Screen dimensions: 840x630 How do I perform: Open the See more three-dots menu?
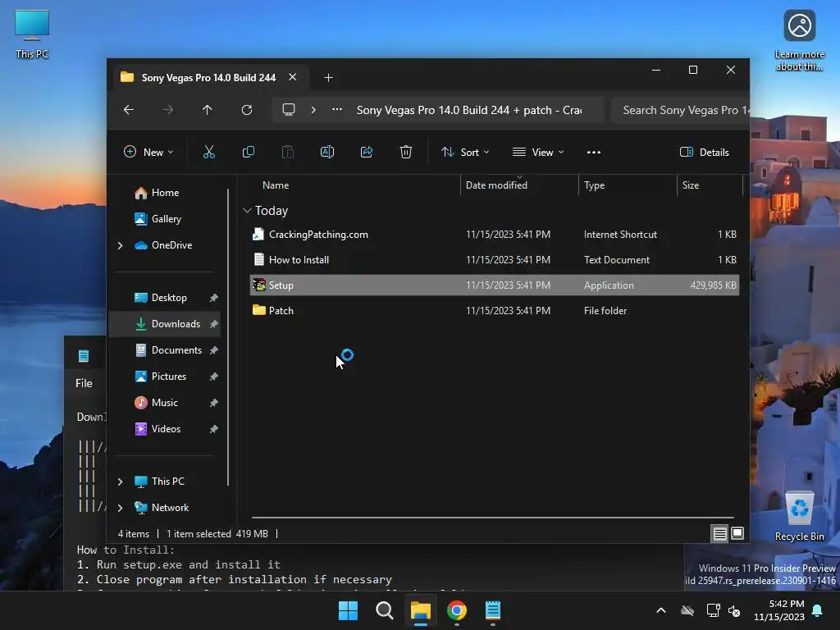pyautogui.click(x=594, y=152)
